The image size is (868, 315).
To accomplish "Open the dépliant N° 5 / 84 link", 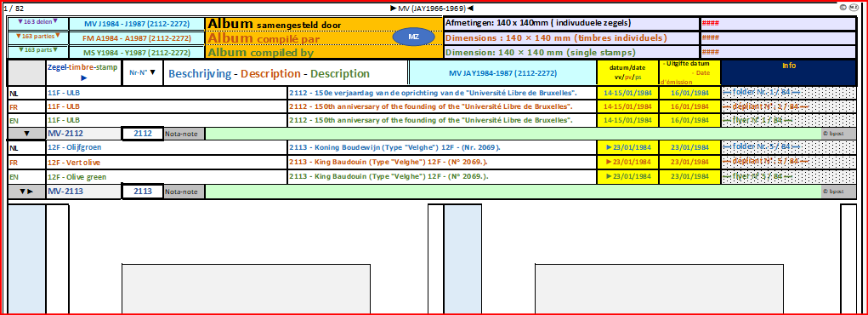I will click(766, 162).
